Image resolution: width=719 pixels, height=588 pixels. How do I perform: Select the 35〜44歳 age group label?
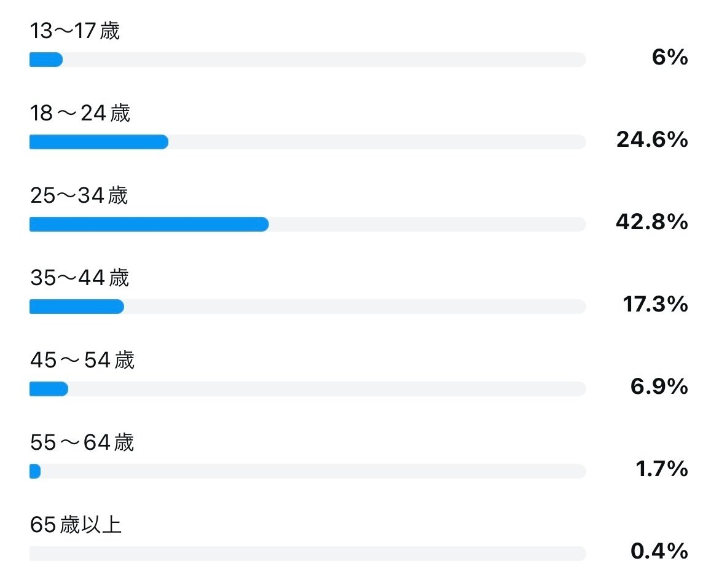tap(79, 278)
